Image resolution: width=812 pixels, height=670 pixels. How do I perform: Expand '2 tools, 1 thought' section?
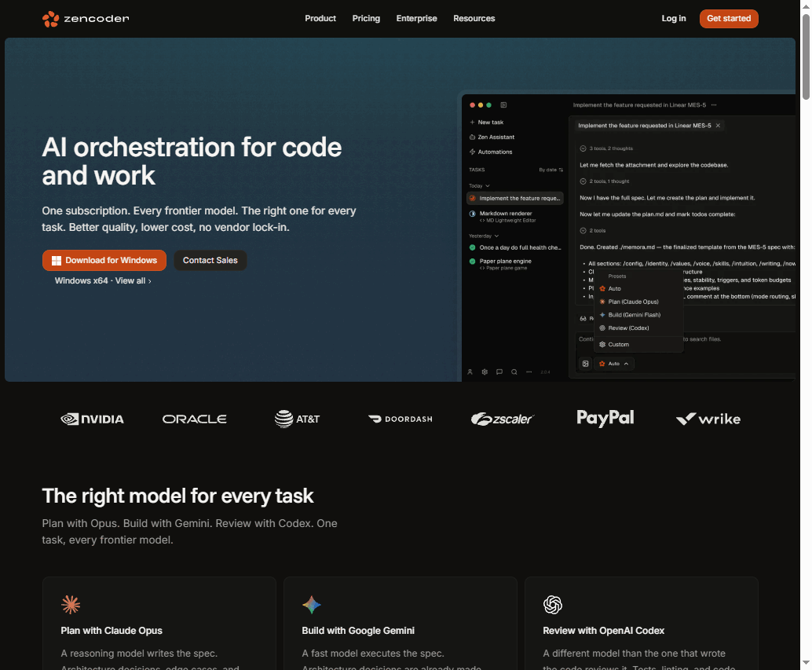coord(605,181)
